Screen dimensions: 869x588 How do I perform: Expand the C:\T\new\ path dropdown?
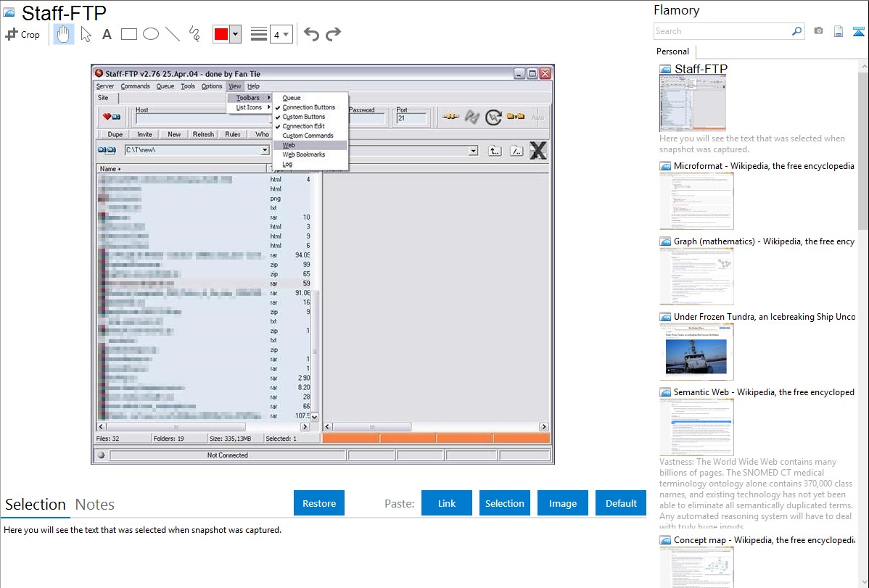tap(265, 150)
